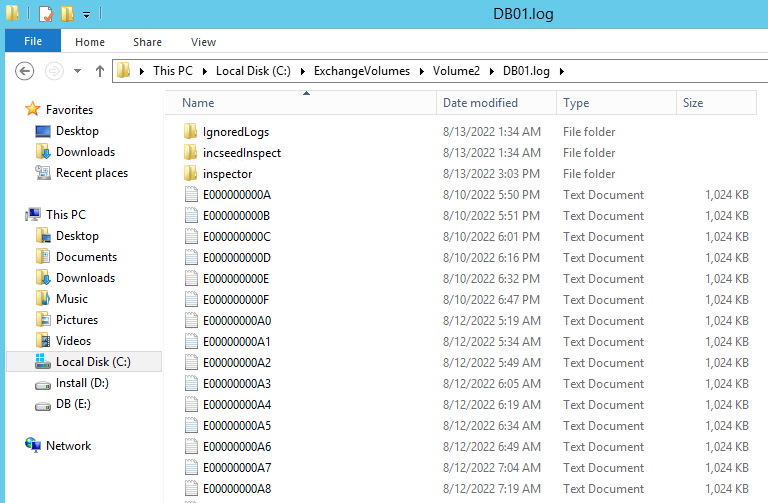Expand chevron after DB01.log in address bar
The image size is (768, 503).
(x=562, y=72)
